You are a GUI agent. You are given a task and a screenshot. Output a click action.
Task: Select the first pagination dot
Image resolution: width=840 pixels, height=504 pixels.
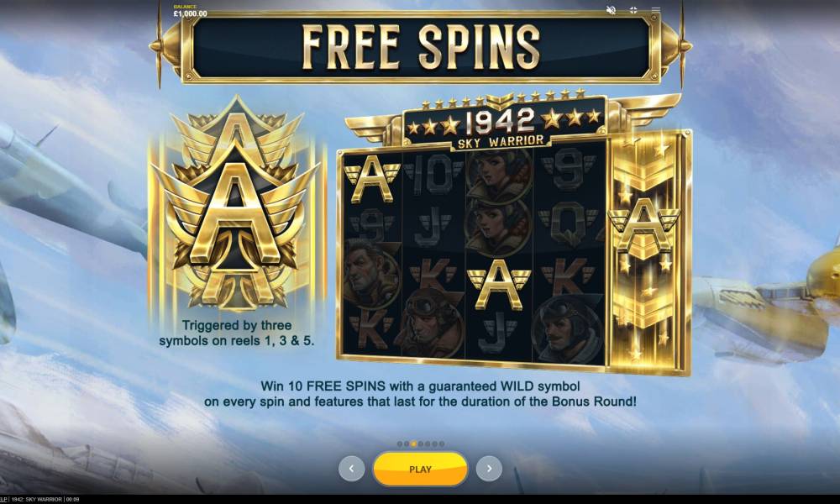coord(400,444)
